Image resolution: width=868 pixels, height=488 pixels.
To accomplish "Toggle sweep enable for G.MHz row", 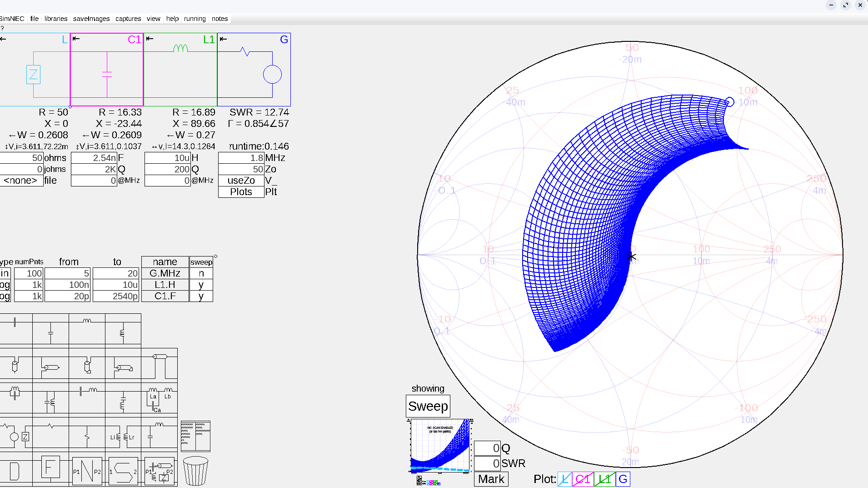I will tap(201, 273).
